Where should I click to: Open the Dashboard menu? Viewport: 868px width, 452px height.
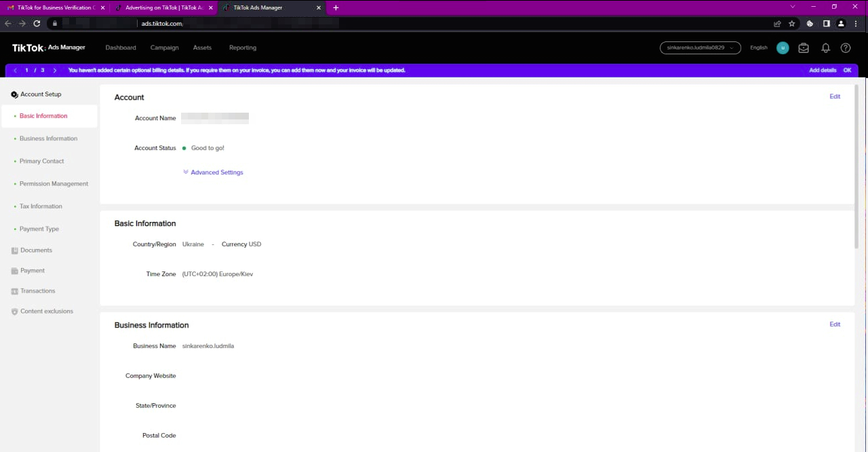pos(121,48)
